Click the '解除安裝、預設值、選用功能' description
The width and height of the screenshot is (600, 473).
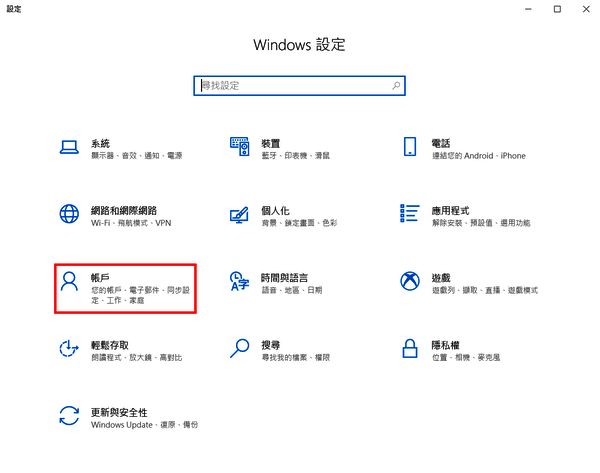point(481,223)
